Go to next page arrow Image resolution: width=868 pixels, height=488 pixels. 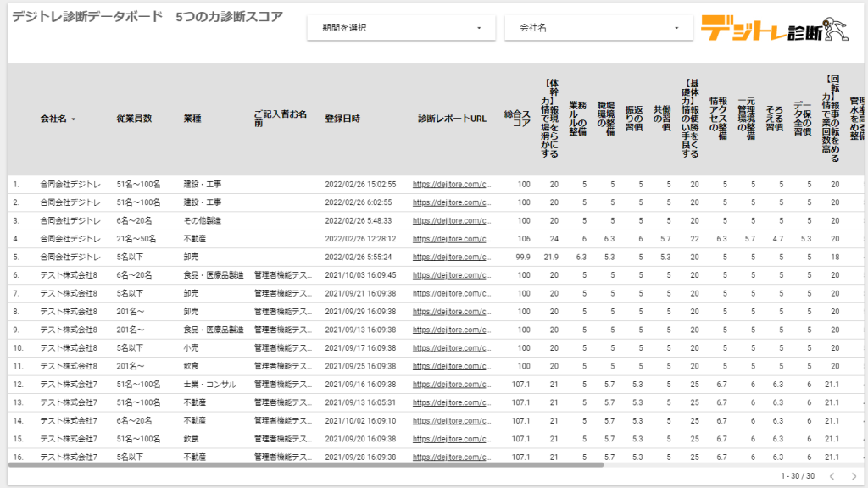(854, 476)
